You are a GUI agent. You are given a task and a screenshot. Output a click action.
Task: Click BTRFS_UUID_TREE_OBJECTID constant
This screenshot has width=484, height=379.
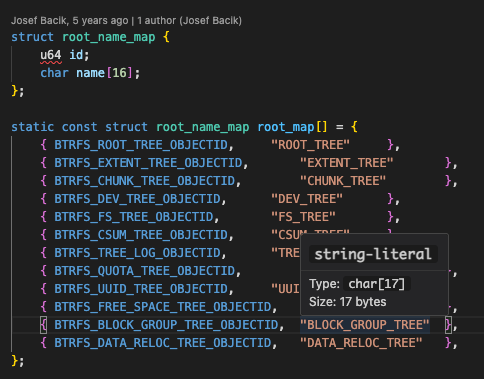pos(141,289)
